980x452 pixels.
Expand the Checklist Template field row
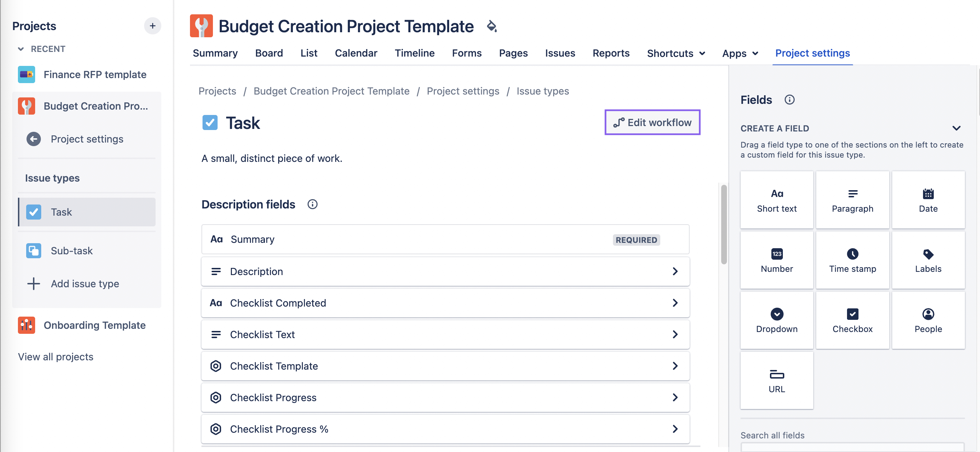click(675, 366)
